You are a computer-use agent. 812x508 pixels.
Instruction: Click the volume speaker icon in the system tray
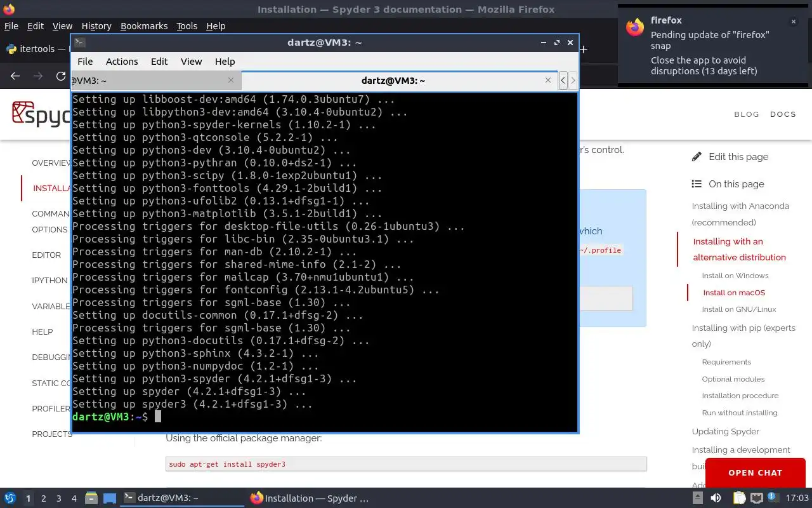[716, 498]
